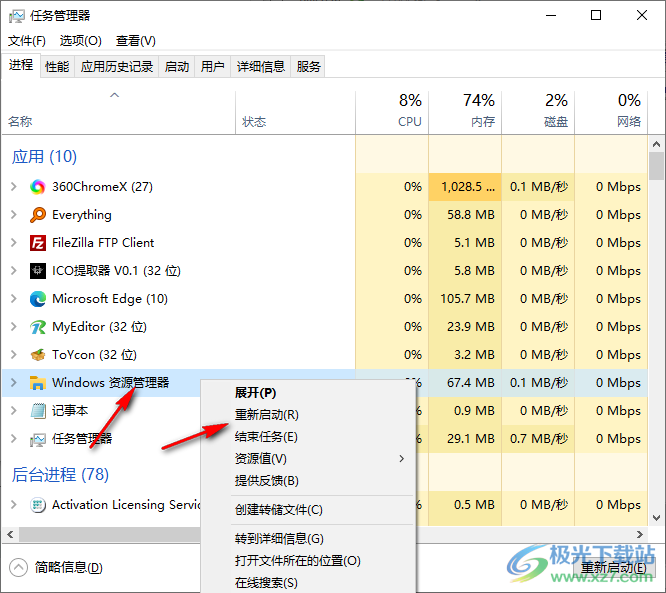Open the 选项(O) menu
Screen dimensions: 666x593
point(81,41)
